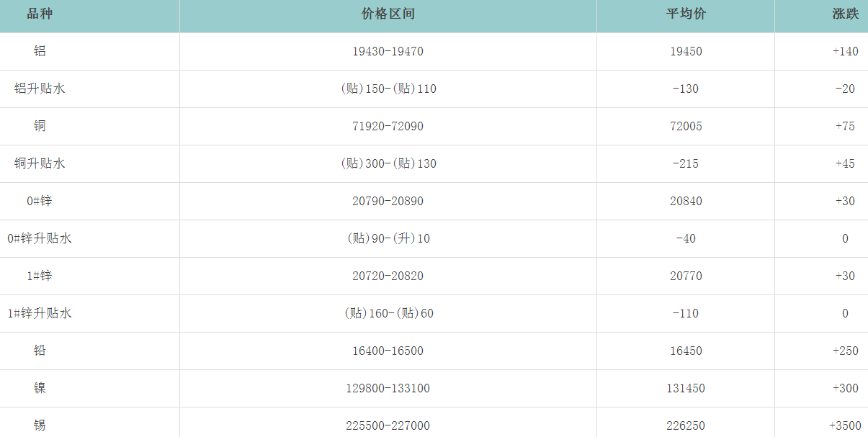Image resolution: width=868 pixels, height=437 pixels.
Task: Click the 铜 variety cell
Action: [x=40, y=126]
